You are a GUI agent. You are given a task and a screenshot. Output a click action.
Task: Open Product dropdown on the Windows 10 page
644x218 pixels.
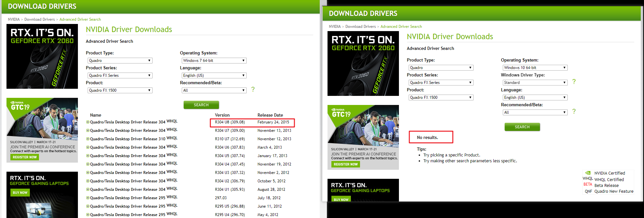pos(441,98)
